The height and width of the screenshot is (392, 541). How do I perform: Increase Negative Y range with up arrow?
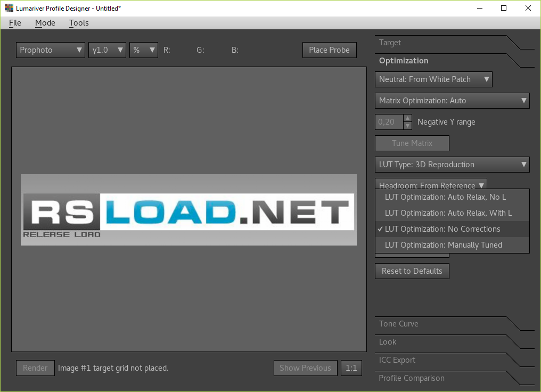tap(407, 118)
